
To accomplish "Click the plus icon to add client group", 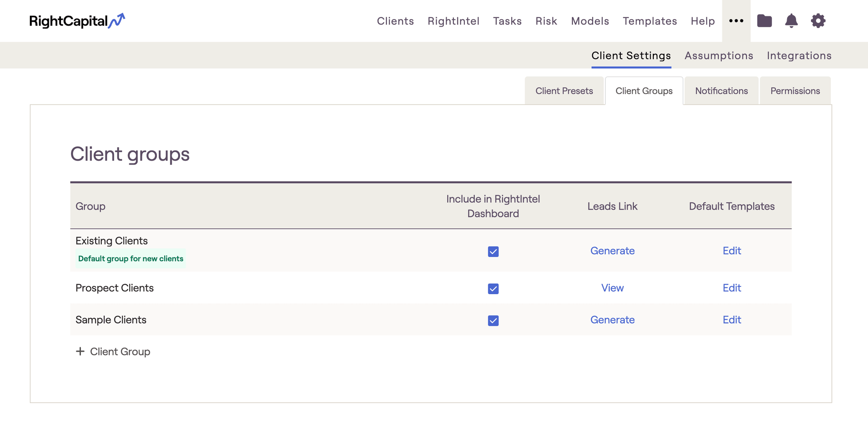I will pyautogui.click(x=80, y=351).
